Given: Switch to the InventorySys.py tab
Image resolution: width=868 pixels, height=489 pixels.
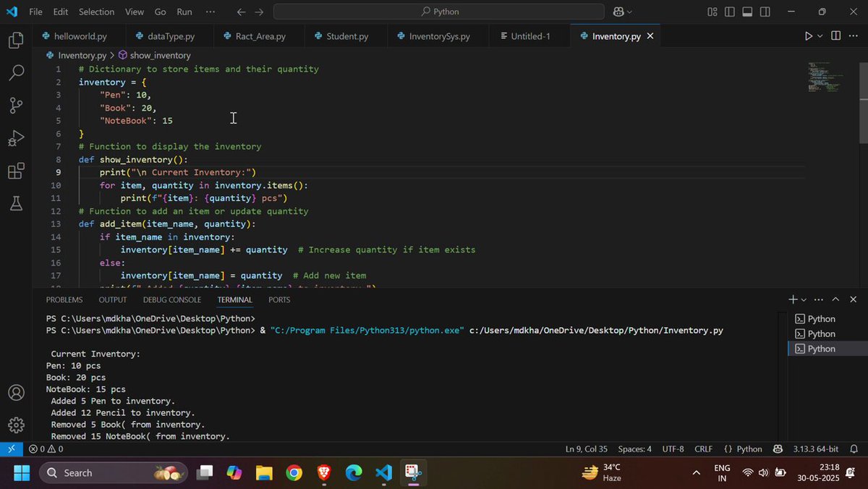Looking at the screenshot, I should [438, 36].
